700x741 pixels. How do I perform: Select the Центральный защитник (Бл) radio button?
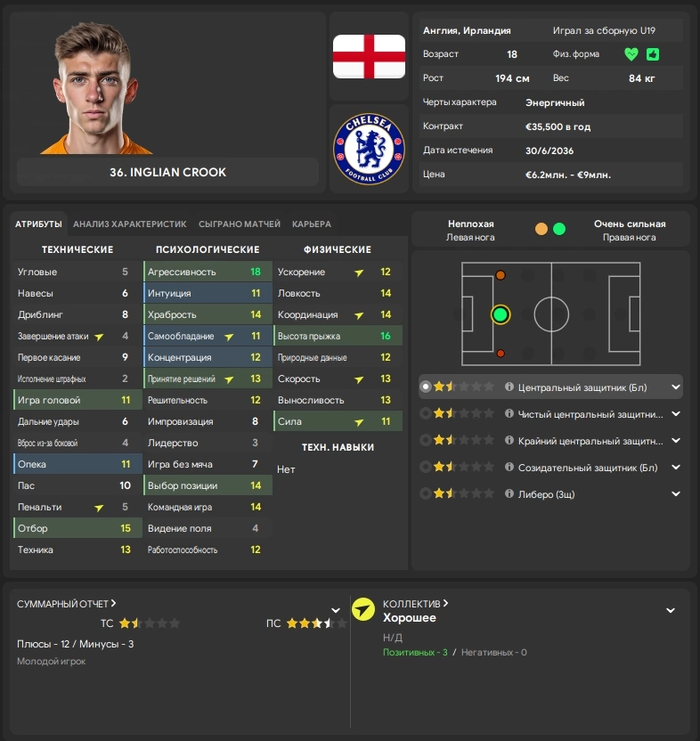pyautogui.click(x=426, y=387)
